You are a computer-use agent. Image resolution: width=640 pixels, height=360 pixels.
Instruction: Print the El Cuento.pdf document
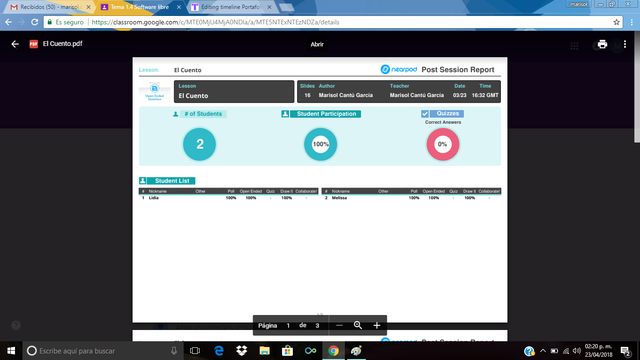[602, 44]
